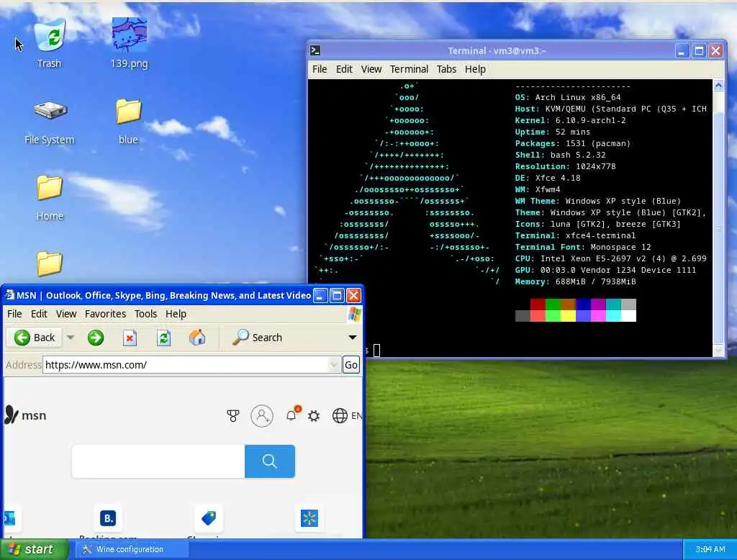Open MSN notifications bell
The width and height of the screenshot is (737, 560).
point(292,415)
